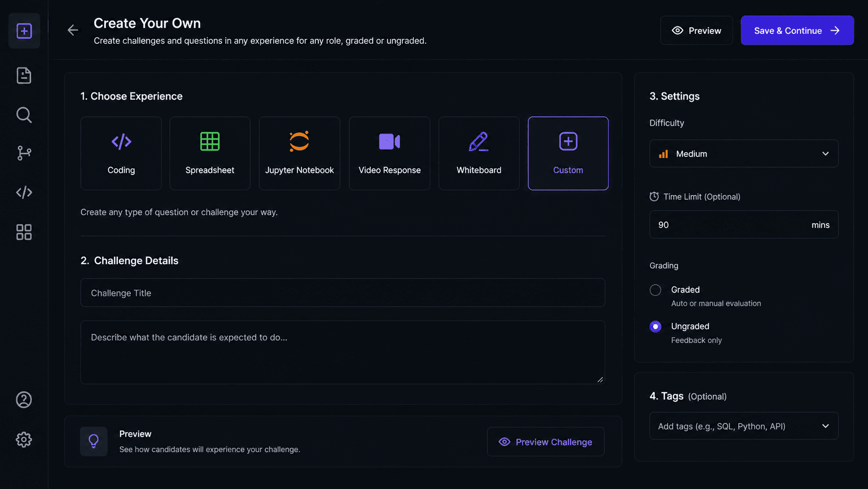
Task: Click the Challenge Title input field
Action: point(343,293)
